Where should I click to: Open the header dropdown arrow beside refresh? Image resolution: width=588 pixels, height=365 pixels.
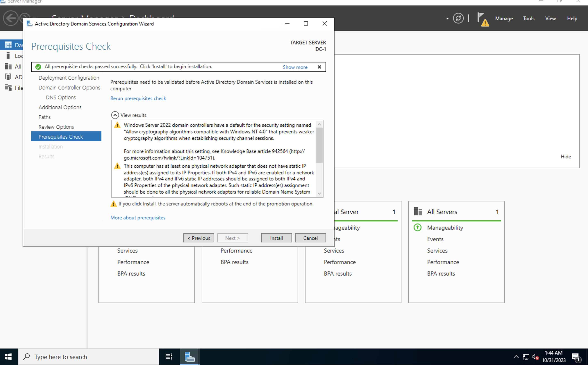(447, 18)
